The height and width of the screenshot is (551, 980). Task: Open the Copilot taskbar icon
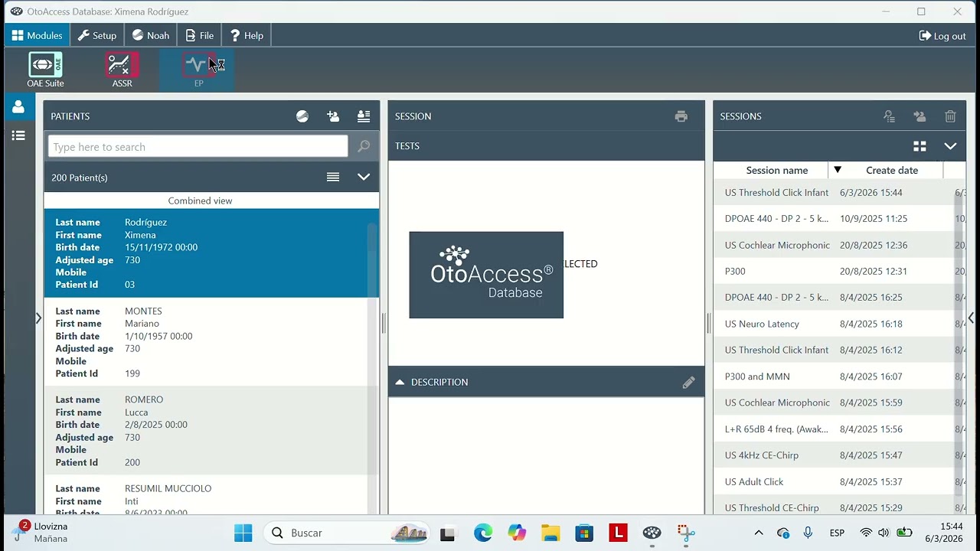pyautogui.click(x=517, y=533)
